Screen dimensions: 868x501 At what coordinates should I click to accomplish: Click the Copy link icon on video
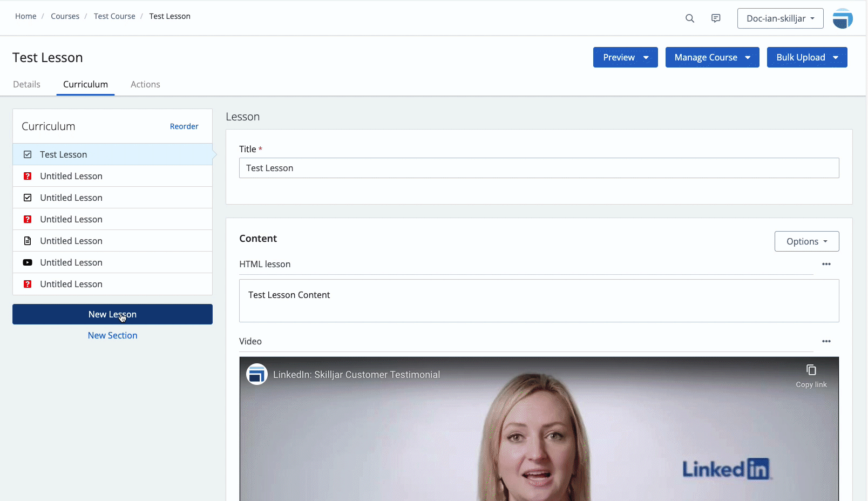click(811, 370)
